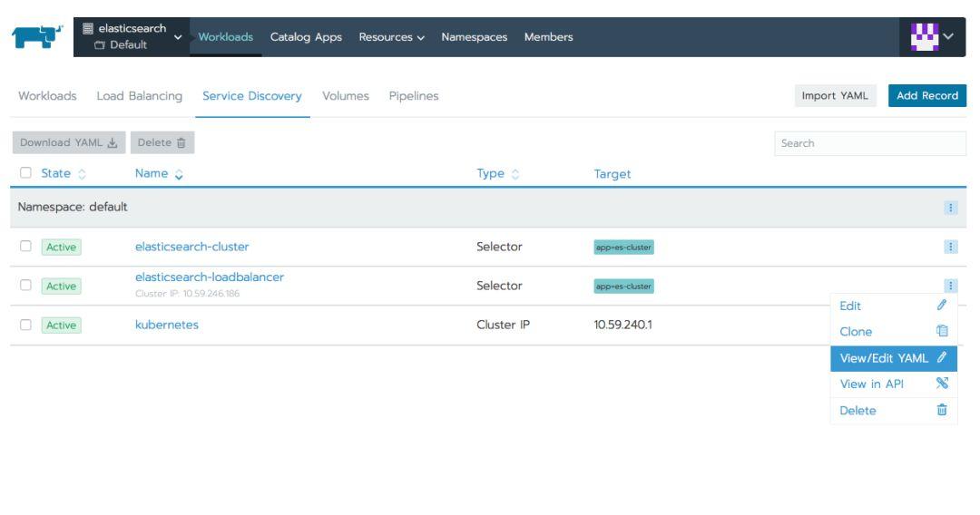Viewport: 980px width, 515px height.
Task: Open Catalog Apps in navigation
Action: click(x=306, y=37)
